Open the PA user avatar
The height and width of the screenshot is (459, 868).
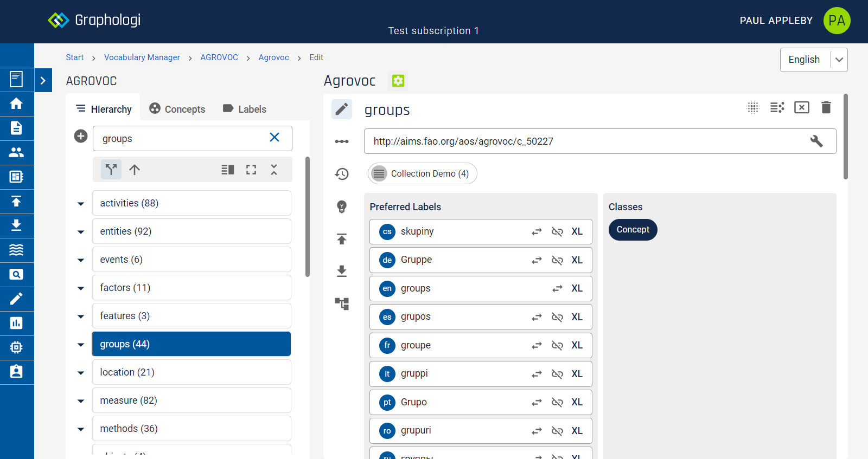(837, 21)
